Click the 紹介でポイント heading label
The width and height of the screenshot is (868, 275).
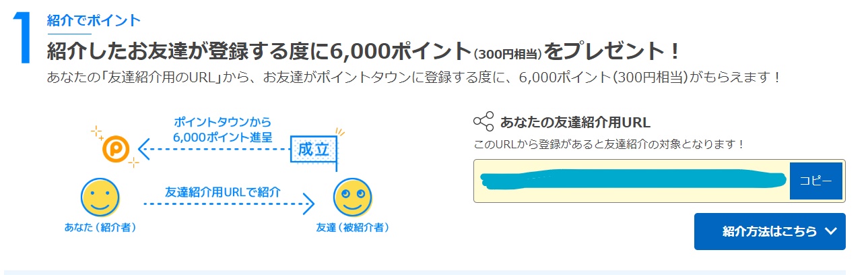[94, 20]
